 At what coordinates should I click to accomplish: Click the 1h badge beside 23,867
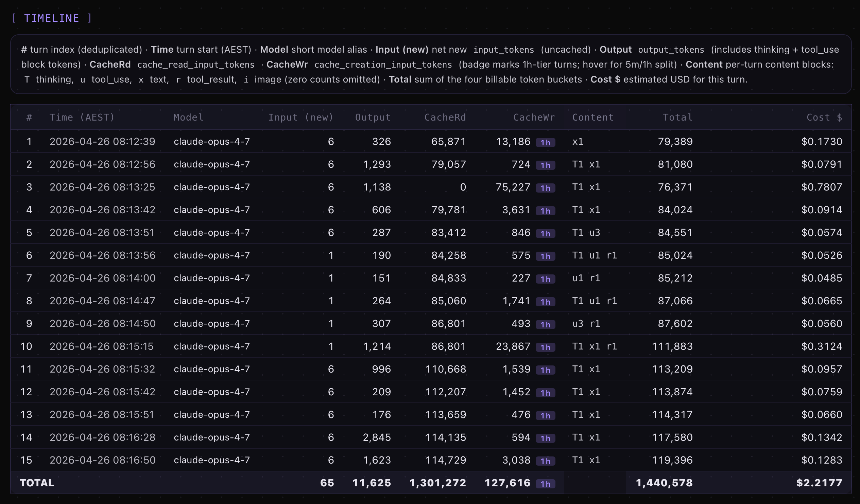pyautogui.click(x=545, y=347)
